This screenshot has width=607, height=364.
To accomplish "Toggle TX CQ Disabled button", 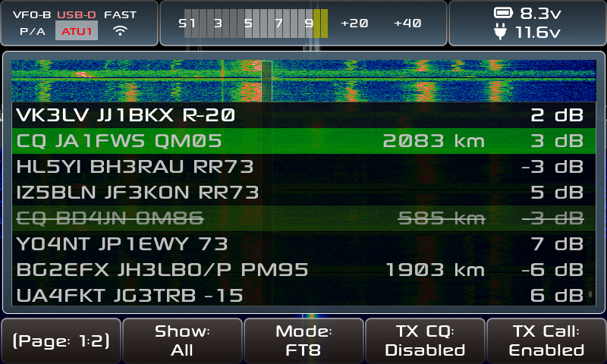I will tap(425, 341).
